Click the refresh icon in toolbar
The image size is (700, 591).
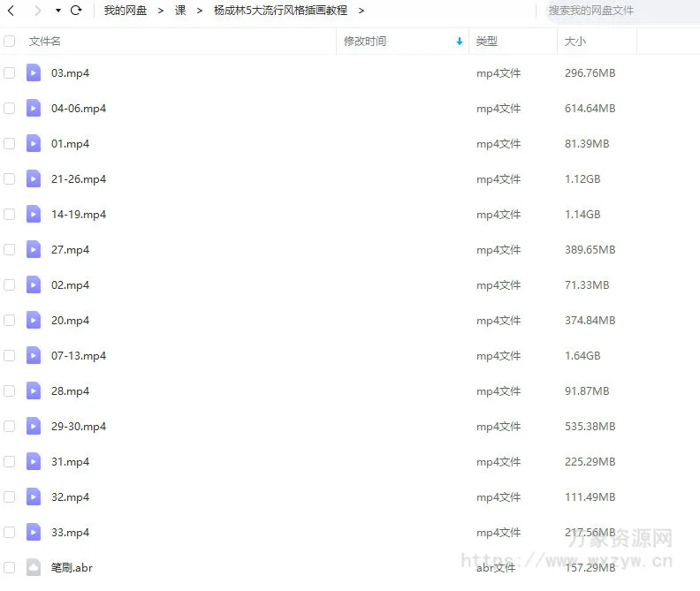point(76,11)
